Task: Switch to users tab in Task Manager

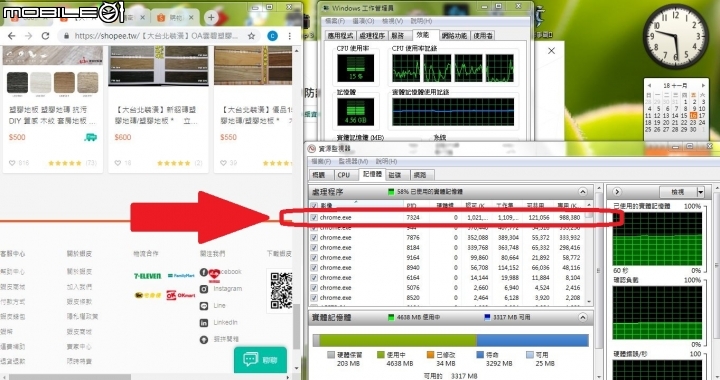Action: coord(483,36)
